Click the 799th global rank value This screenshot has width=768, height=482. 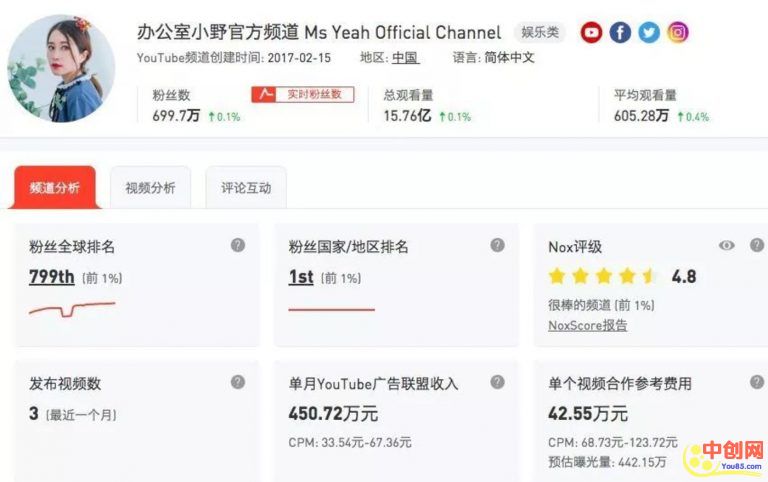pos(52,277)
